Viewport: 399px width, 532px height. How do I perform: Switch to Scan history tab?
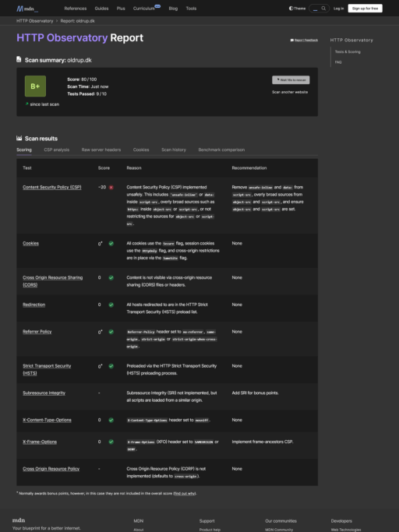tap(174, 150)
